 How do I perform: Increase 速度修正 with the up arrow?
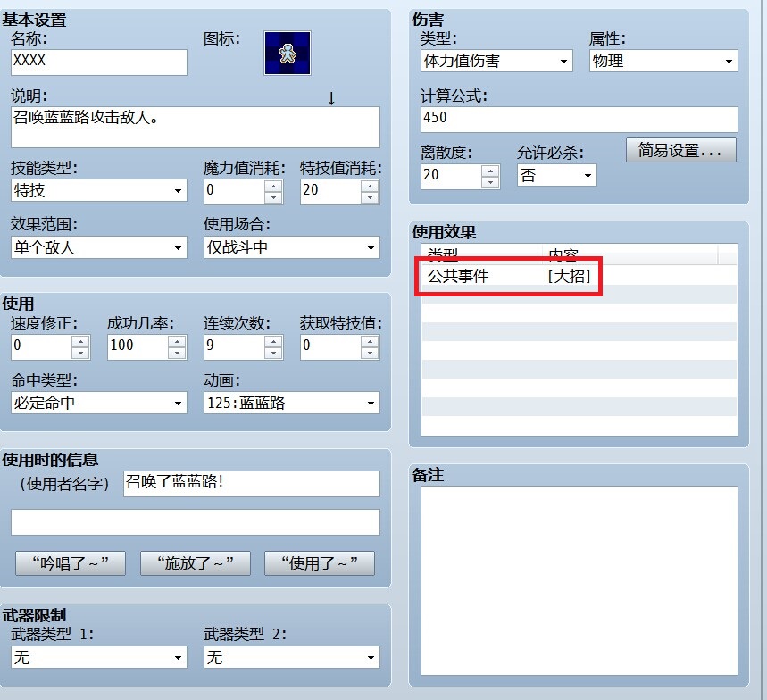pos(80,341)
